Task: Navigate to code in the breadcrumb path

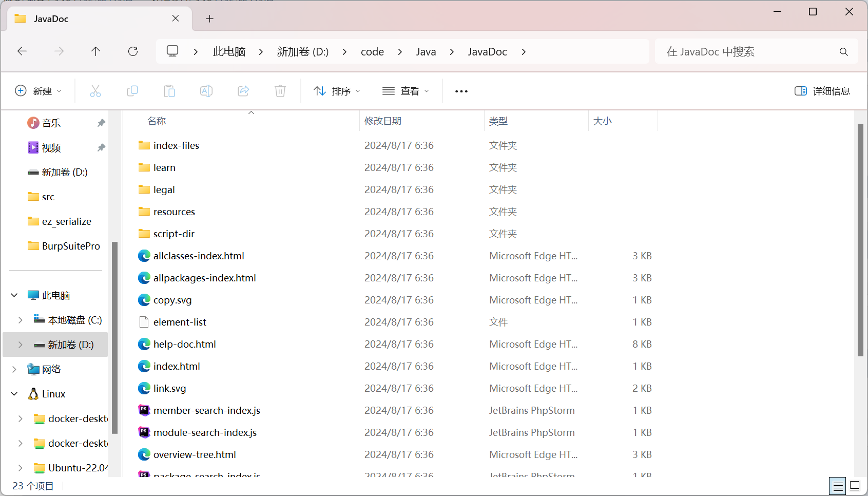Action: [372, 52]
